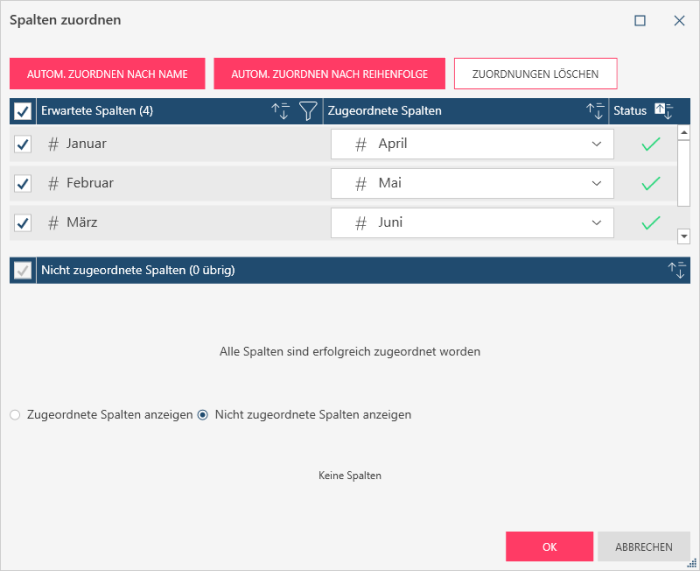Click the green status checkmark for März
700x571 pixels.
click(x=651, y=223)
